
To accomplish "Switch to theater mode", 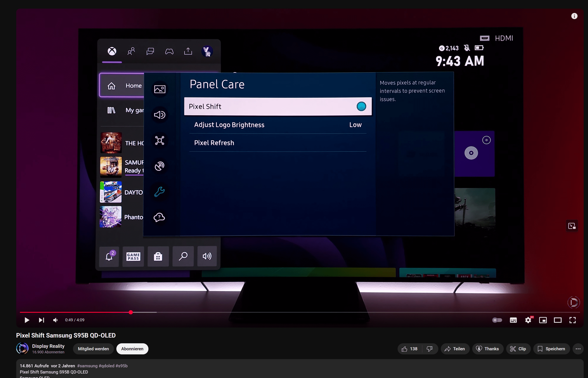I will point(558,320).
